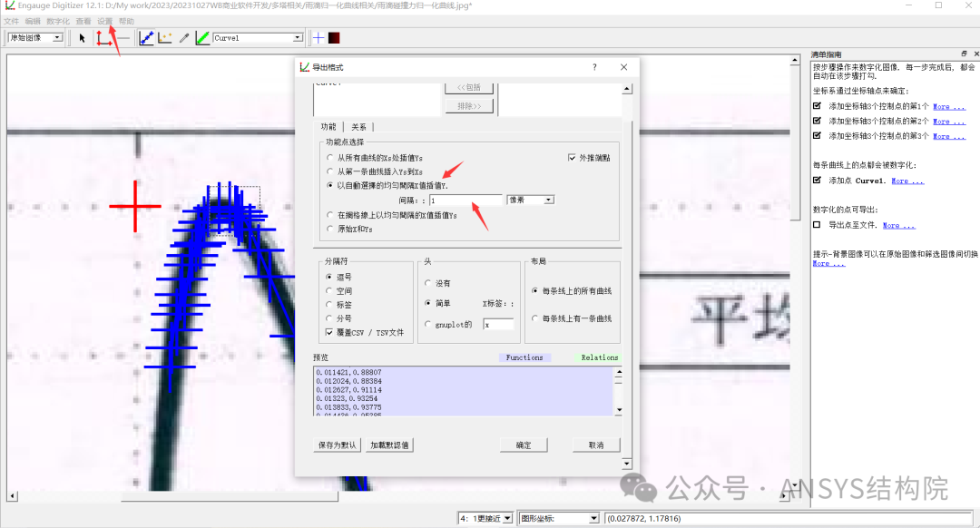Viewport: 980px width, 528px height.
Task: Click the 导出点至文件 checklist box
Action: tap(817, 225)
